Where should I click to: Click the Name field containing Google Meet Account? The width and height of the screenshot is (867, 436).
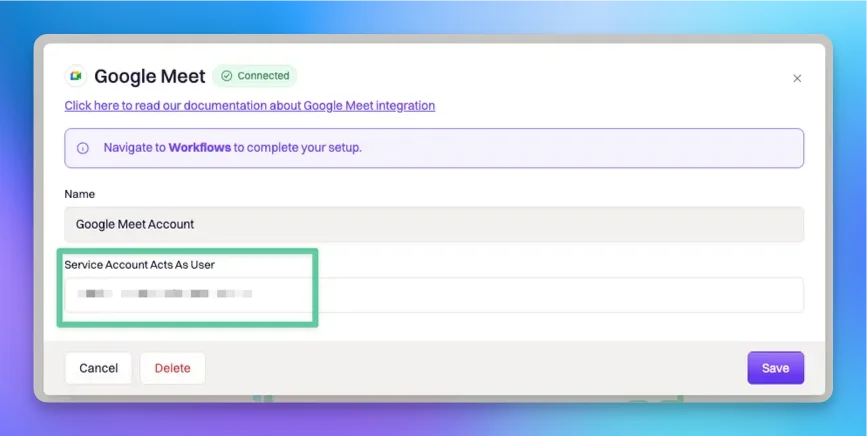[434, 224]
